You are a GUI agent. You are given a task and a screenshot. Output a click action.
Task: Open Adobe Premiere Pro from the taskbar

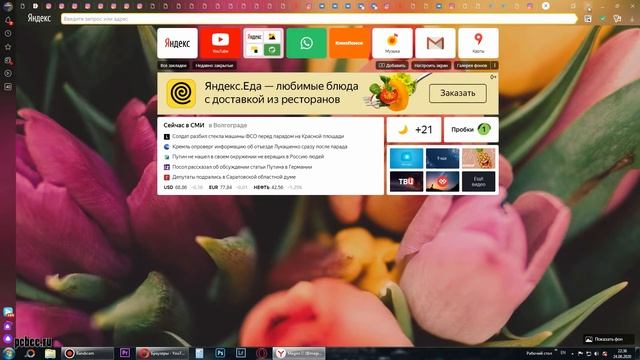(x=125, y=353)
